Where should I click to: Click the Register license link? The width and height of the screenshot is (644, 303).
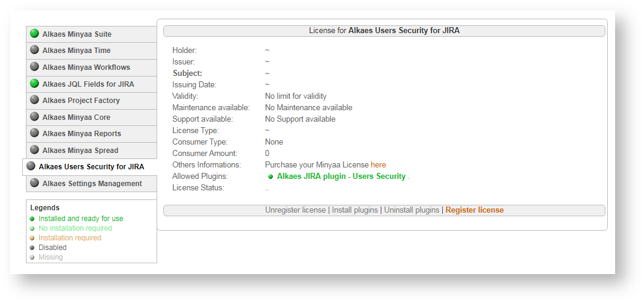(x=474, y=210)
